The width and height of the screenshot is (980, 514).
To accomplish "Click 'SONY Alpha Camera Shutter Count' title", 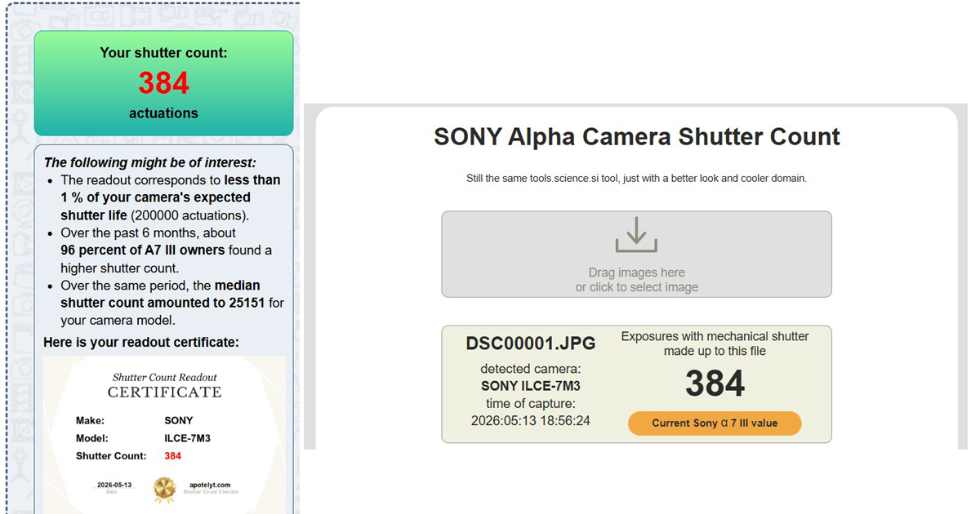I will pos(637,136).
